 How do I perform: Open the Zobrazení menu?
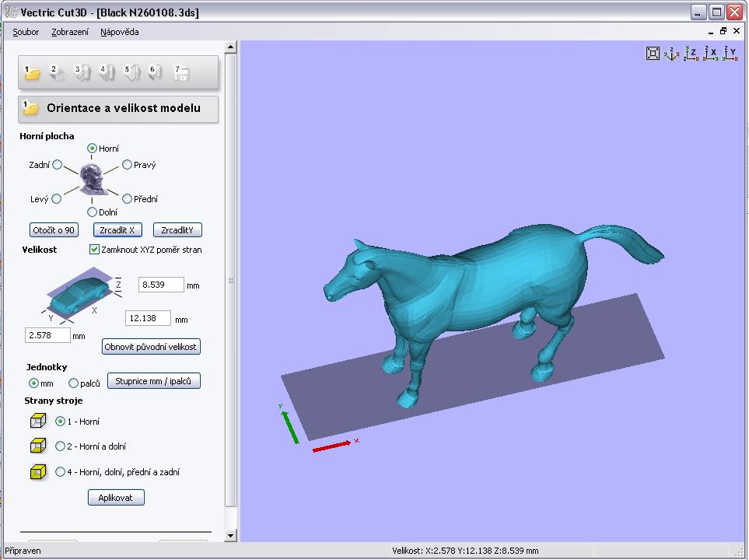69,32
